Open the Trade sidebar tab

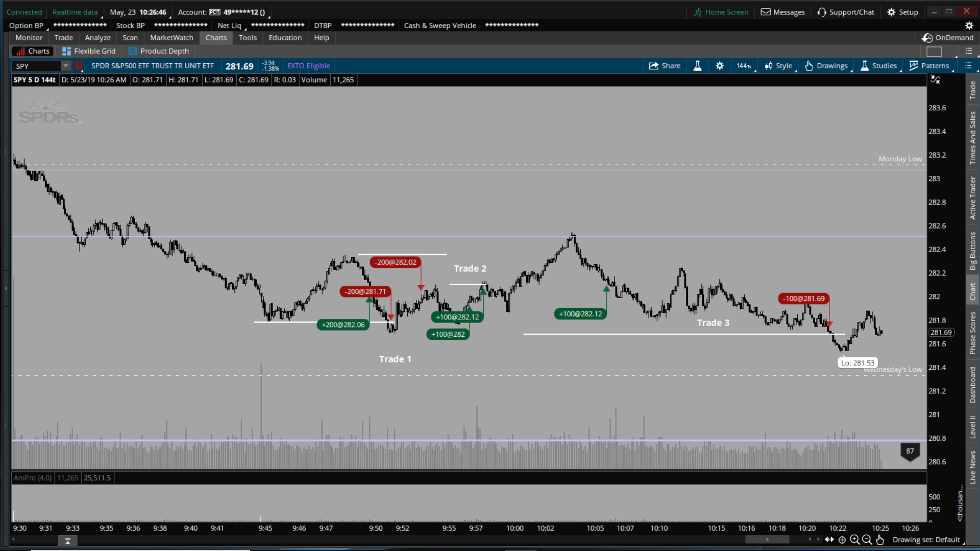[x=973, y=90]
